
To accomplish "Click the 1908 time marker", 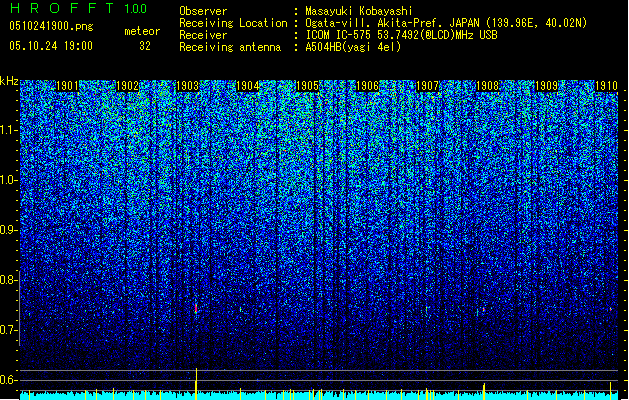I will (487, 86).
